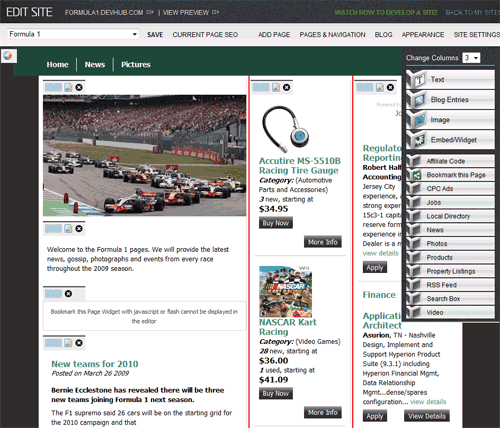500x428 pixels.
Task: Go to the Pictures navigation tab
Action: click(x=136, y=65)
